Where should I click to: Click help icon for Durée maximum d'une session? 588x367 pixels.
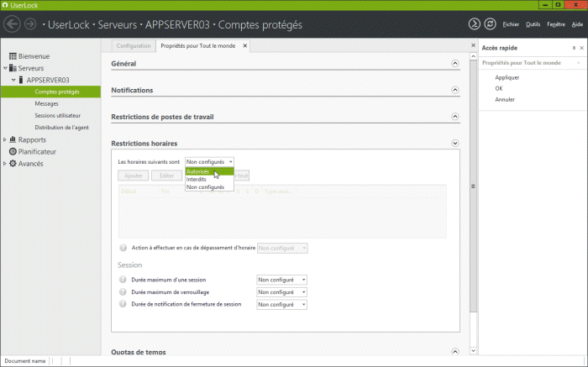coord(123,280)
